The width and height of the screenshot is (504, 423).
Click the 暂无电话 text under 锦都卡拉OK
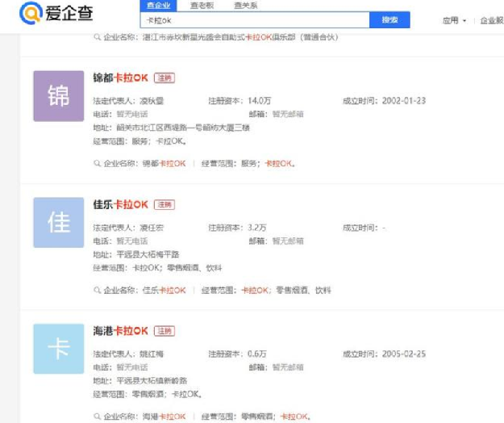coord(132,114)
